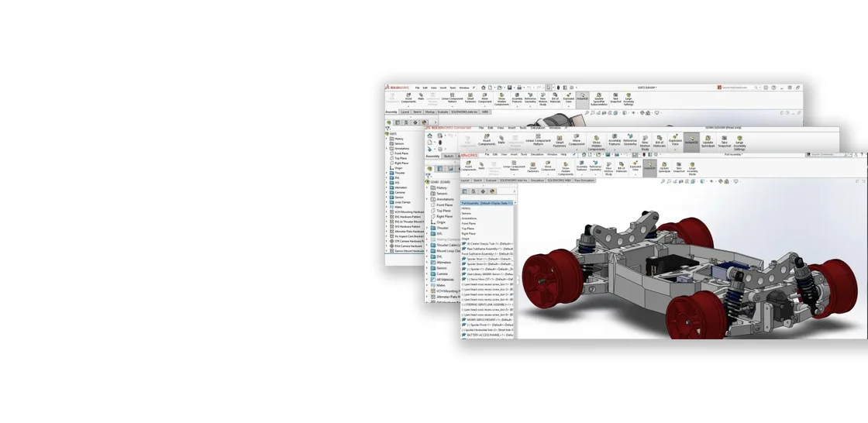Open dropdown under Exploded View in back window

[569, 106]
